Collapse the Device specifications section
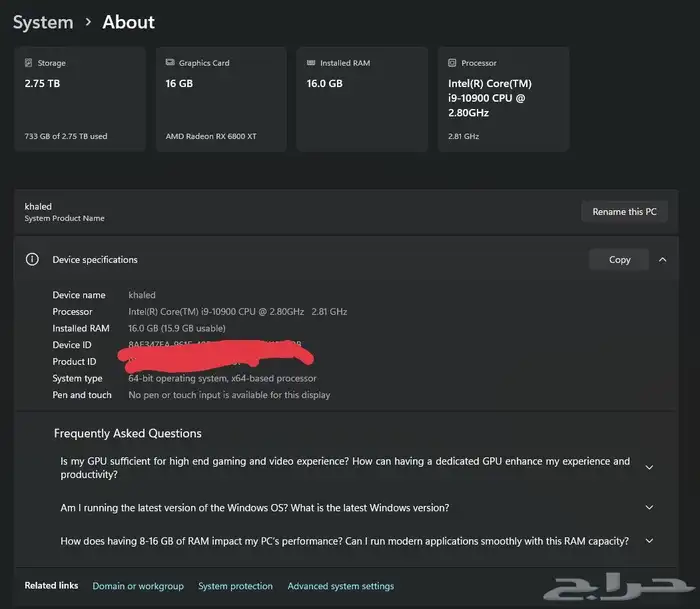This screenshot has height=609, width=700. [x=662, y=259]
